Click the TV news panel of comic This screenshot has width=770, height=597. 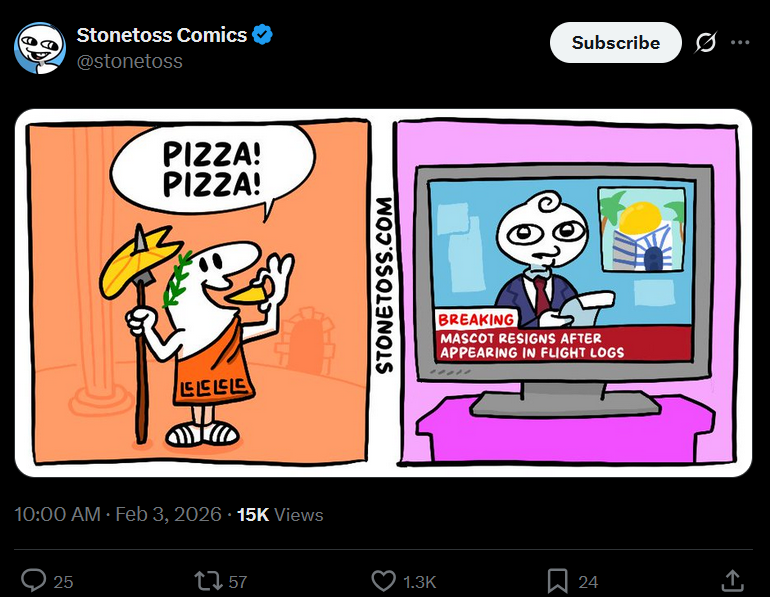(x=567, y=292)
